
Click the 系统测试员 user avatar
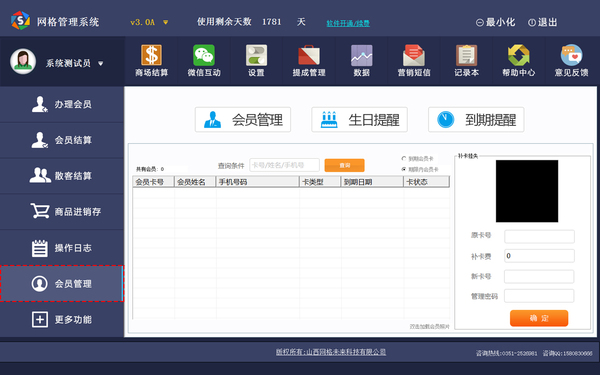[23, 61]
